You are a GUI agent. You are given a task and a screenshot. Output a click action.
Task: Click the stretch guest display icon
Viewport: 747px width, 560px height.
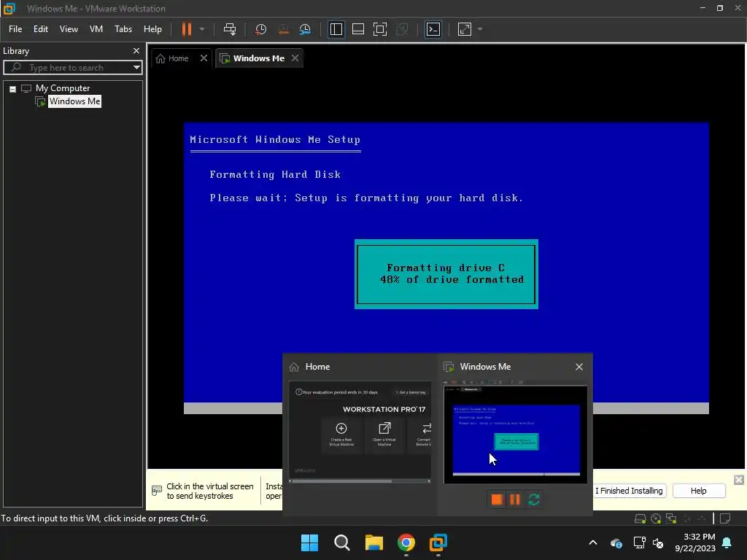[x=465, y=29]
